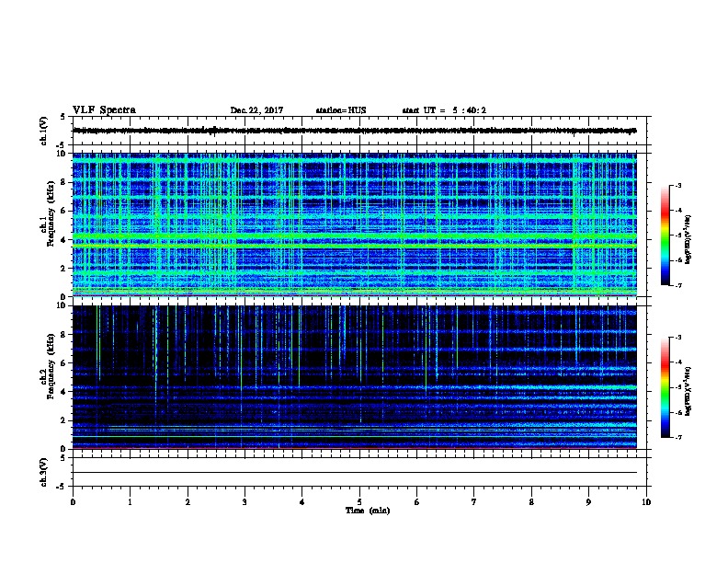The height and width of the screenshot is (563, 728).
Task: Click time-axis tick label '5'
Action: pyautogui.click(x=359, y=501)
